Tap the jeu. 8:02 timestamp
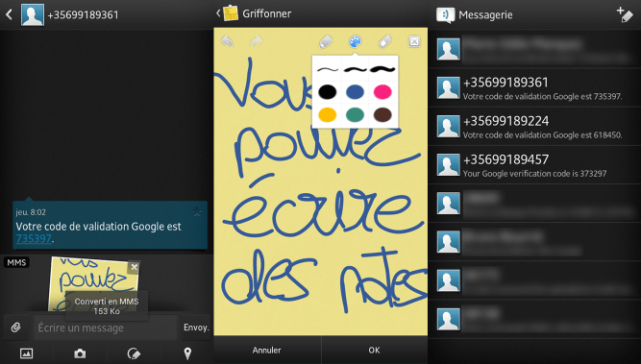641x364 pixels. click(x=31, y=212)
